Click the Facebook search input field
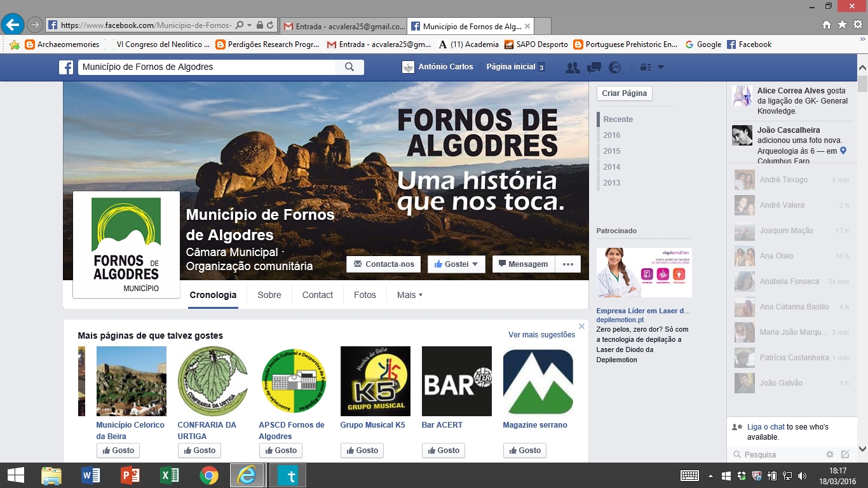The width and height of the screenshot is (868, 488). (x=207, y=67)
